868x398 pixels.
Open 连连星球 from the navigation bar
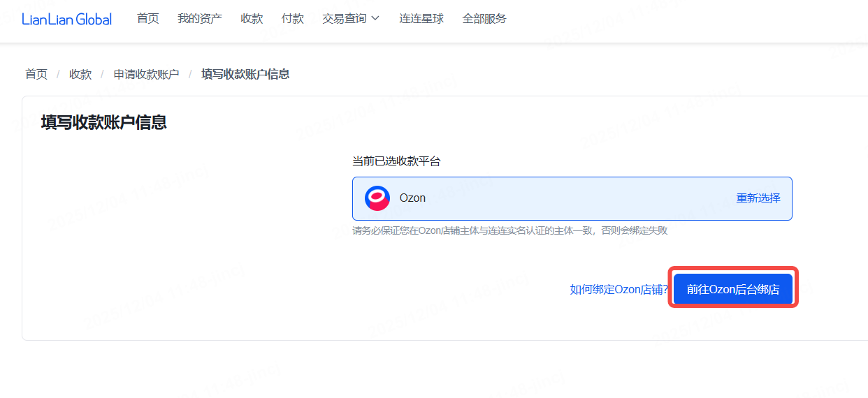(421, 19)
